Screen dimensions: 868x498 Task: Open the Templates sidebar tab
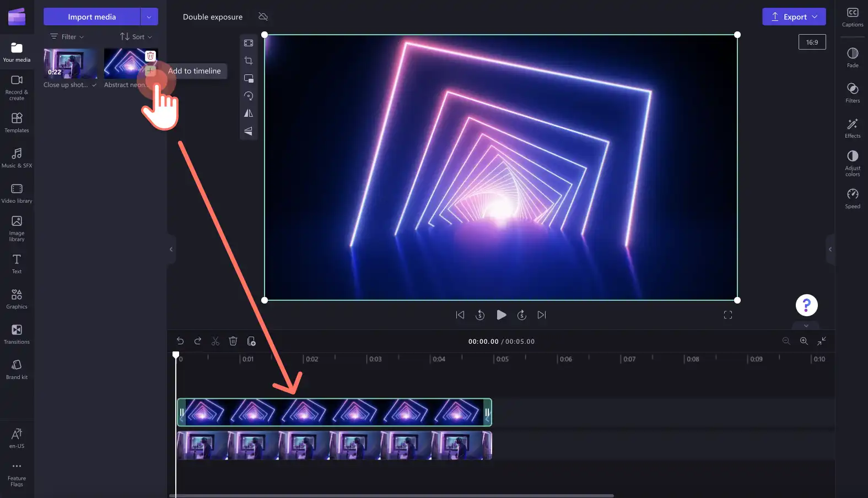click(17, 123)
